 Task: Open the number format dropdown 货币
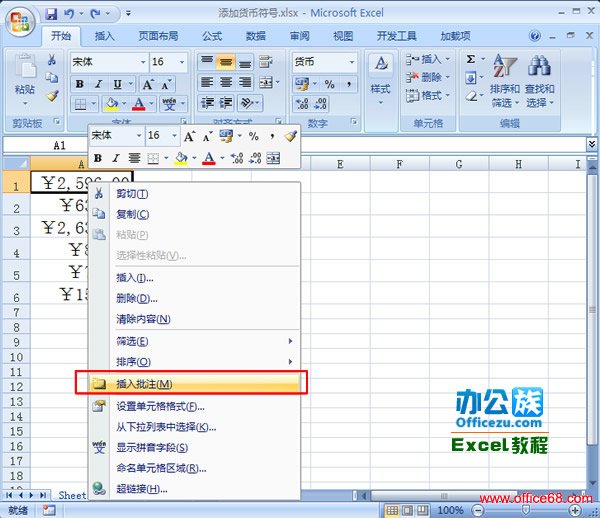(352, 62)
